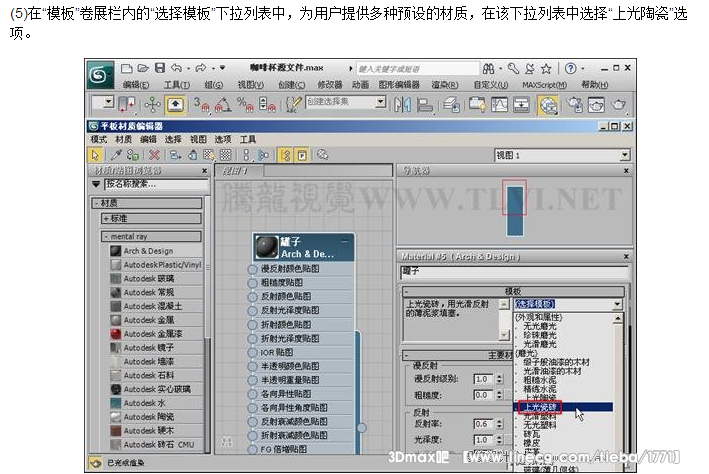
Task: Click the binoculars search icon
Action: pos(488,69)
